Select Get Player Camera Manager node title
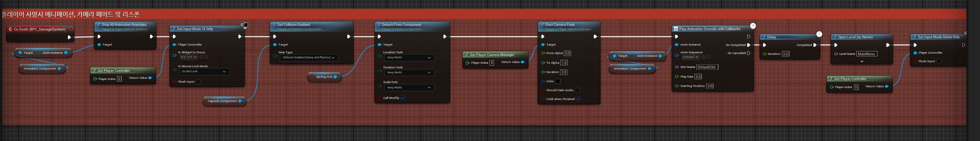Screen dimensions: 980x141 [492, 55]
